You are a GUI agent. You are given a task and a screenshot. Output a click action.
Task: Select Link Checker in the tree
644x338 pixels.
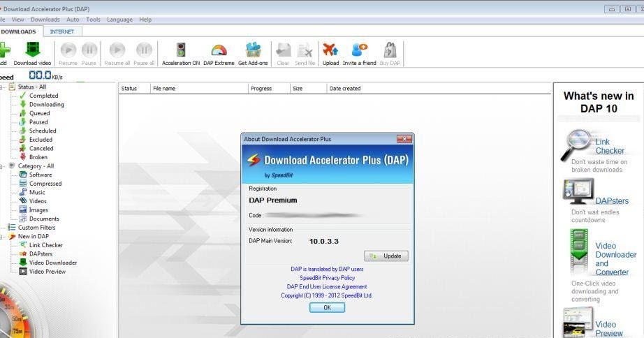[45, 245]
